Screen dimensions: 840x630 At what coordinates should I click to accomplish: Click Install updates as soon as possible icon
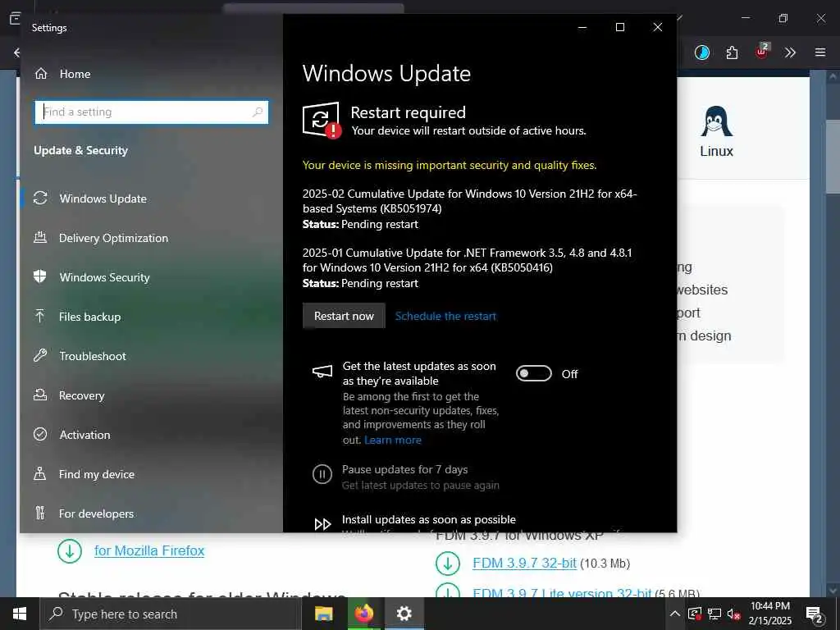[322, 524]
